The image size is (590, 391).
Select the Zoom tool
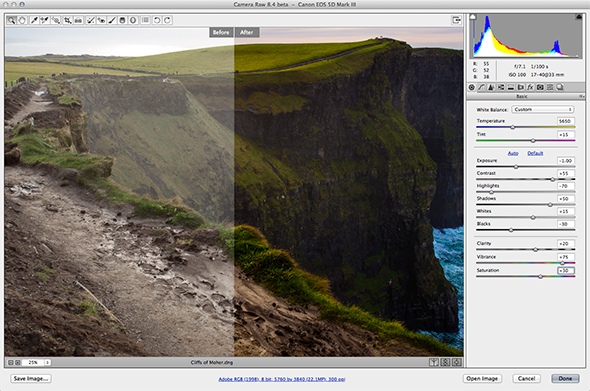pos(11,20)
